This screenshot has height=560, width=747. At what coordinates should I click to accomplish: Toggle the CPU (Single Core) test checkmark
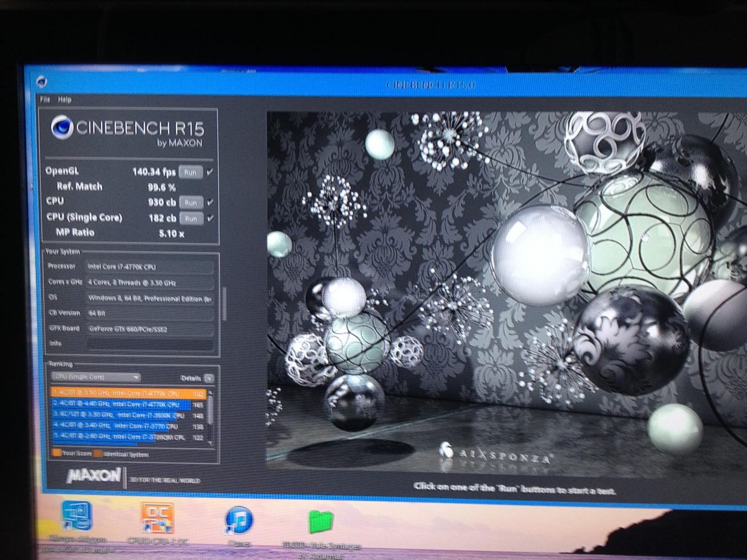(x=210, y=218)
